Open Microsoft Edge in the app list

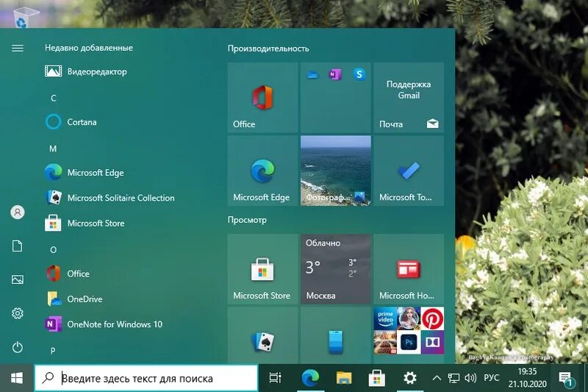tap(85, 173)
